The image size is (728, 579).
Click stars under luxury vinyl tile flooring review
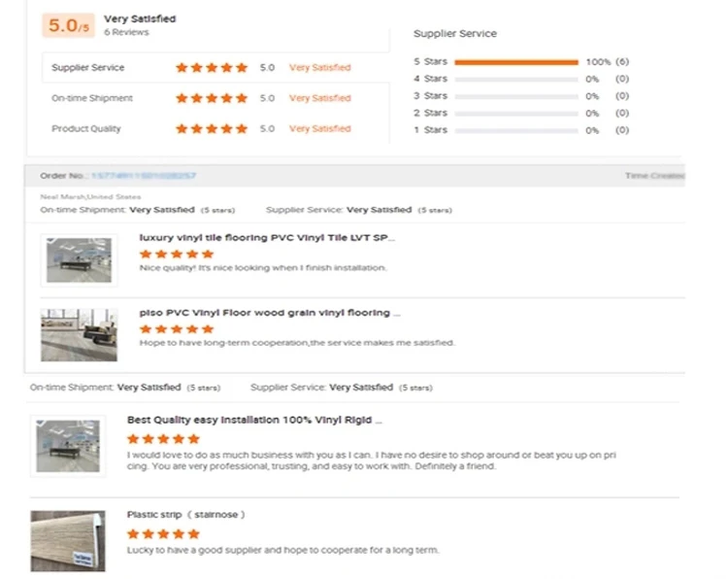(177, 255)
